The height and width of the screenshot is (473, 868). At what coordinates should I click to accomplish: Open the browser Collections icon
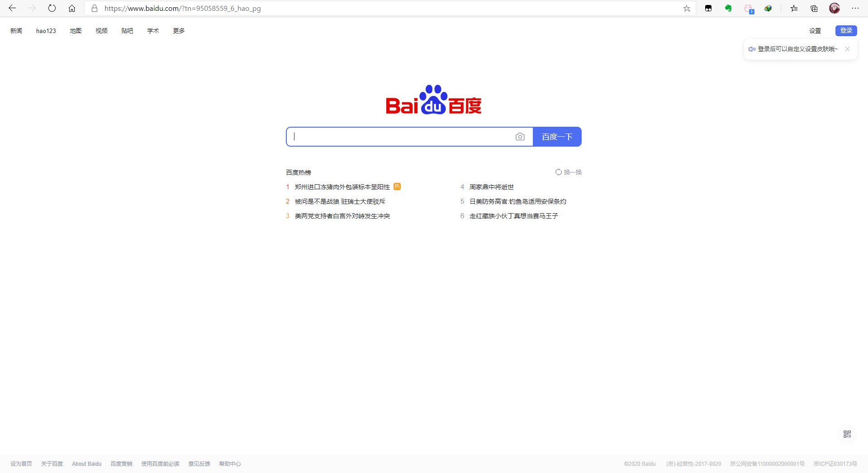pyautogui.click(x=814, y=8)
